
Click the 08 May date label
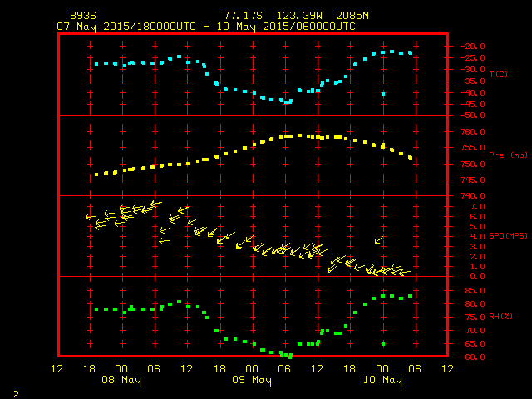[x=121, y=380]
